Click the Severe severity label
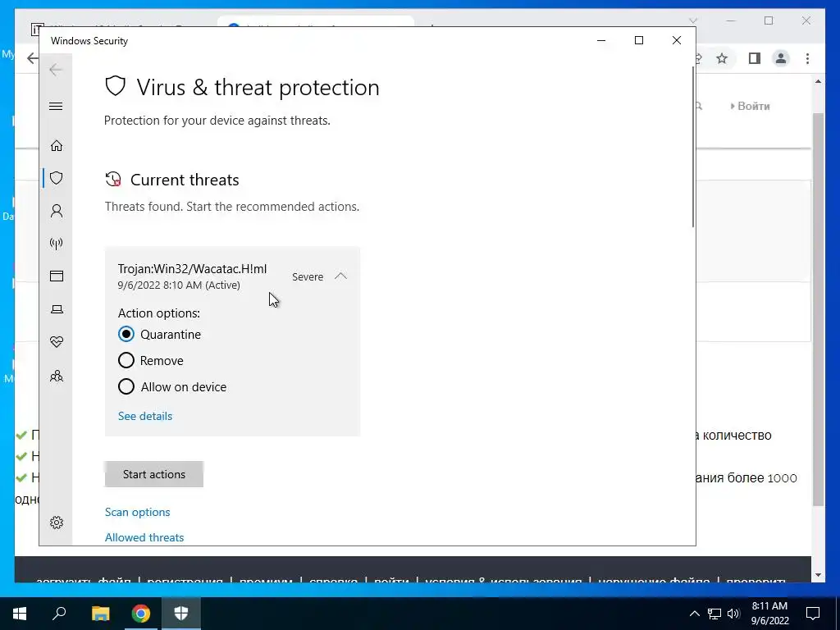The image size is (840, 630). 308,277
